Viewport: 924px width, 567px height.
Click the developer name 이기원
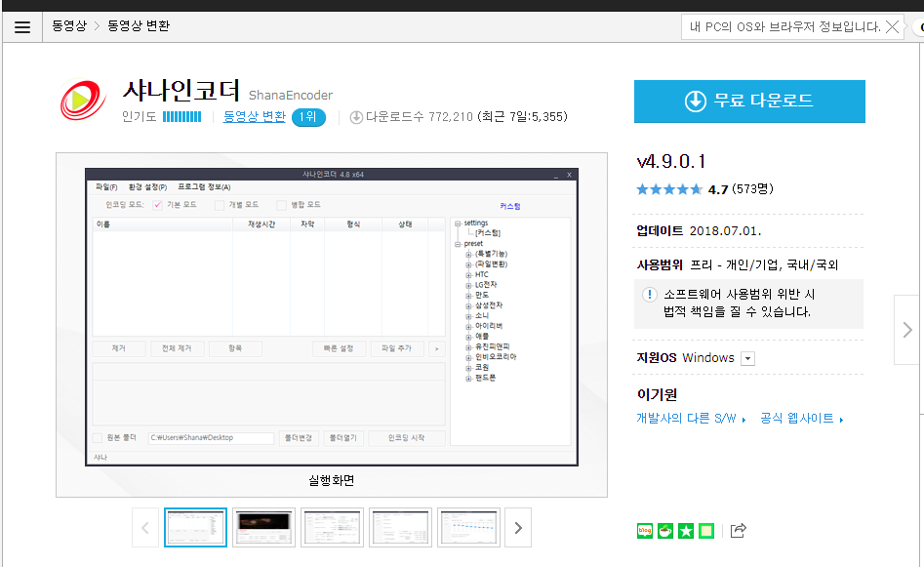[x=657, y=395]
